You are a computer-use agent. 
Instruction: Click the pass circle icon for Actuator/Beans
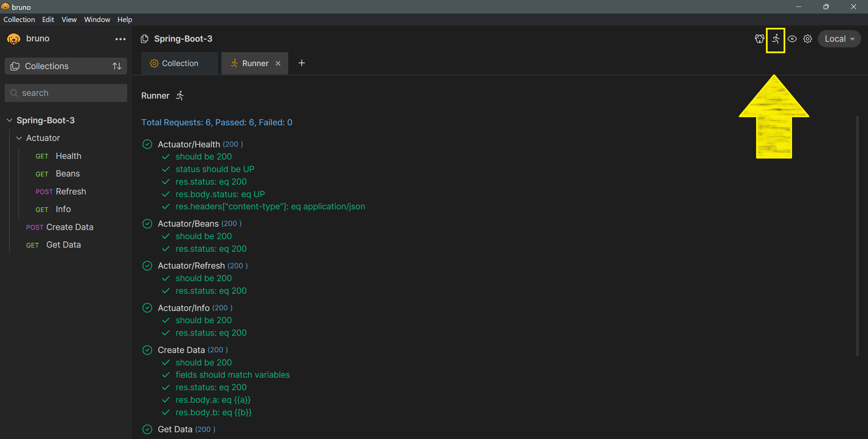click(147, 224)
